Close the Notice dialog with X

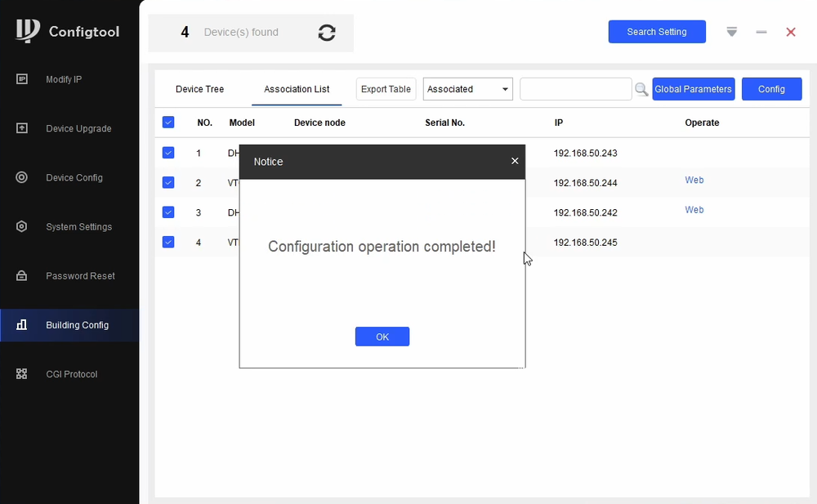click(515, 161)
